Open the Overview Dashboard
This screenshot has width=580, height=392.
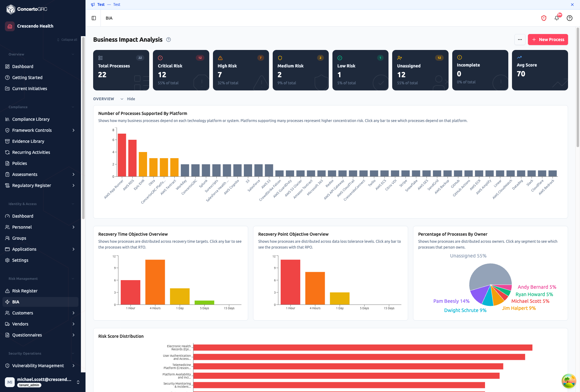pos(40,67)
